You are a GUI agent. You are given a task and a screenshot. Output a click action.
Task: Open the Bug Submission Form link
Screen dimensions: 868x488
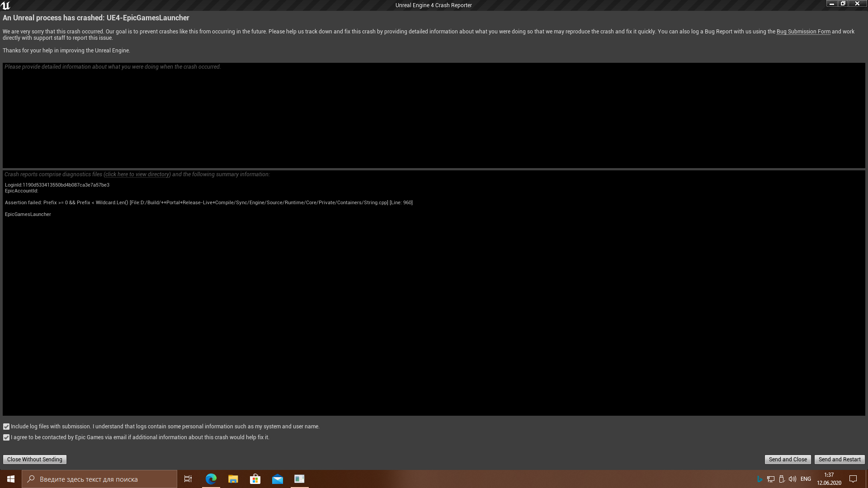[803, 32]
